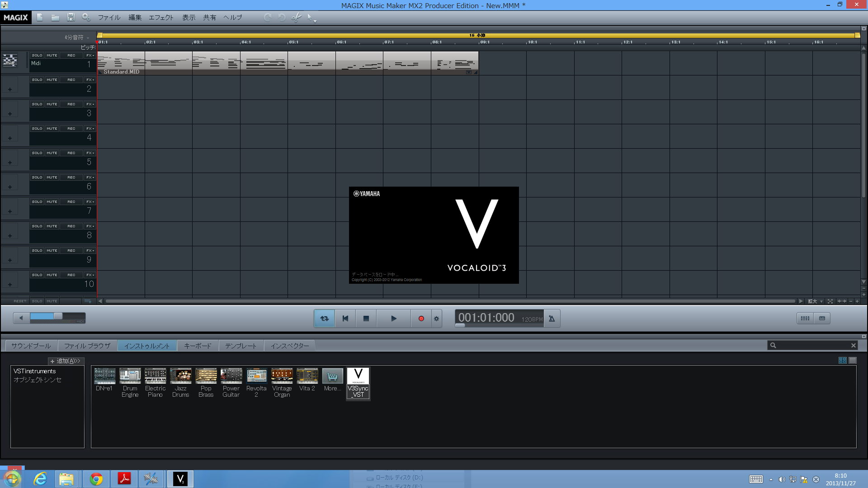Open playback settings gear in transport
The image size is (868, 488).
click(x=436, y=319)
